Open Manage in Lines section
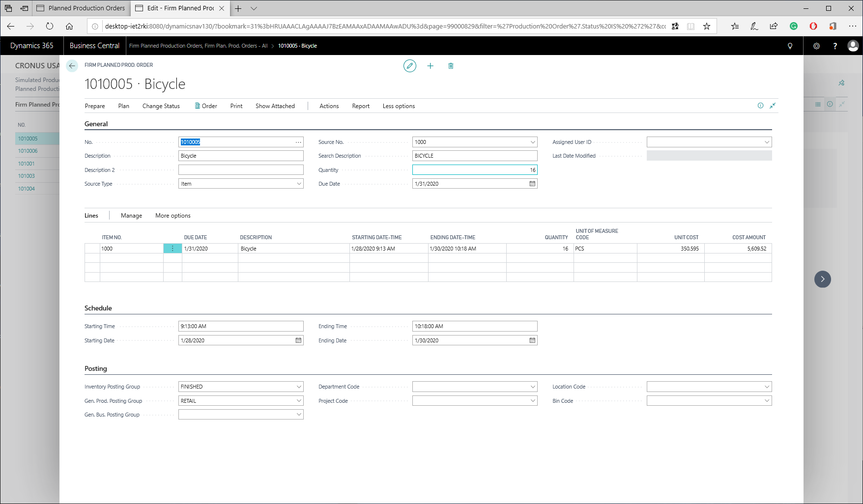 (x=132, y=216)
